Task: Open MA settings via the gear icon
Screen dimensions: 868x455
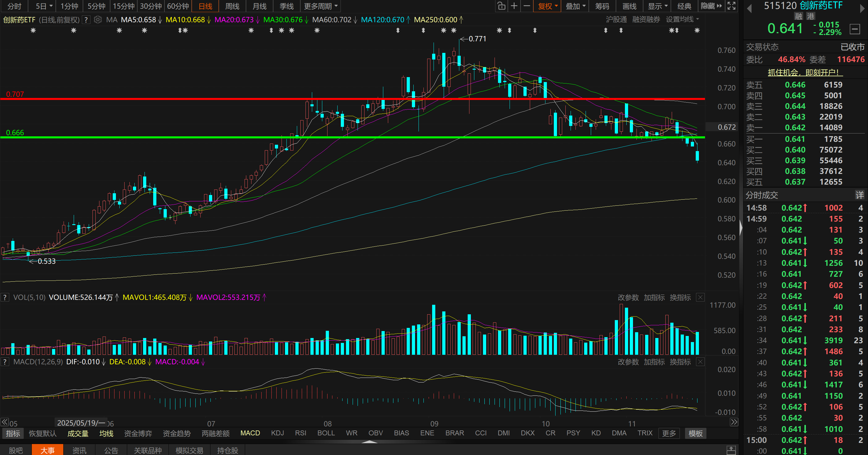Action: pyautogui.click(x=98, y=20)
